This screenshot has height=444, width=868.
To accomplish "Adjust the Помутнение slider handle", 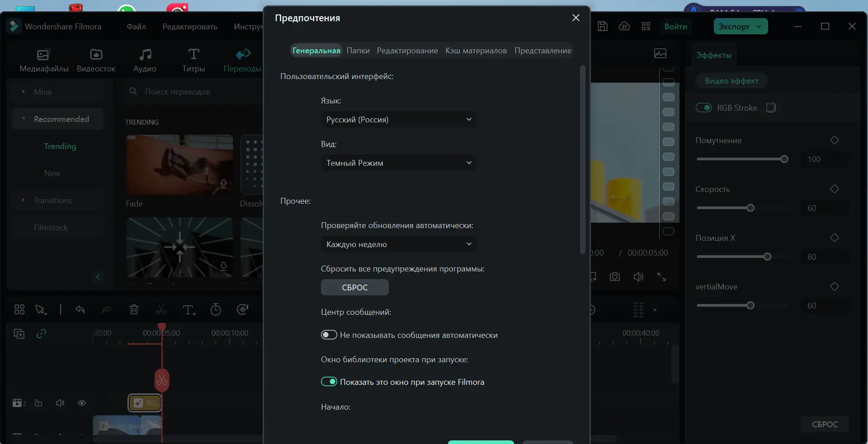I will (784, 159).
